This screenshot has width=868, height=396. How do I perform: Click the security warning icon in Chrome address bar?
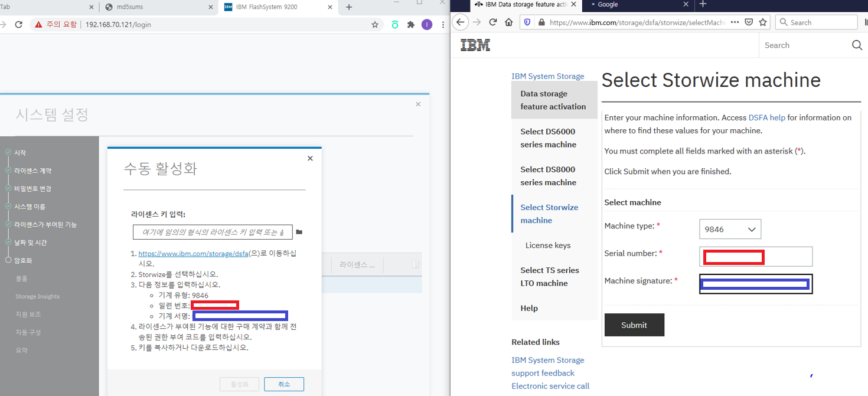pos(38,25)
